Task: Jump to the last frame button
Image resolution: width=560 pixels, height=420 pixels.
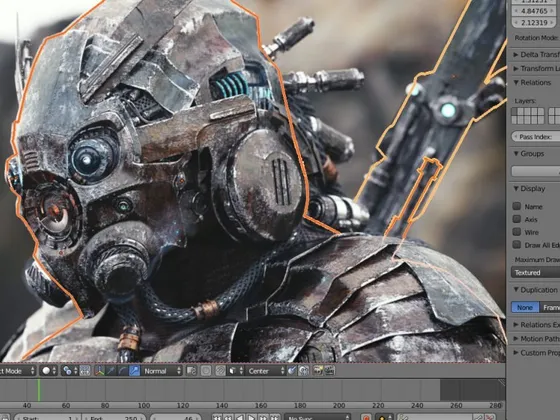Action: 275,418
